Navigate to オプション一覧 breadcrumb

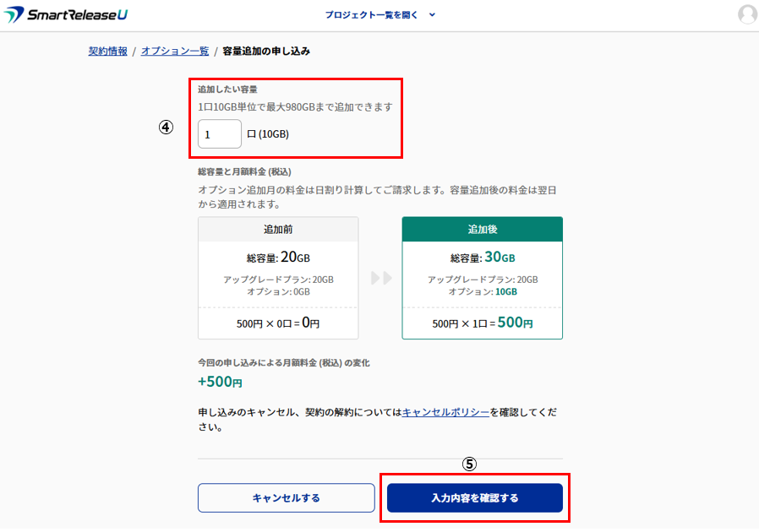(175, 52)
